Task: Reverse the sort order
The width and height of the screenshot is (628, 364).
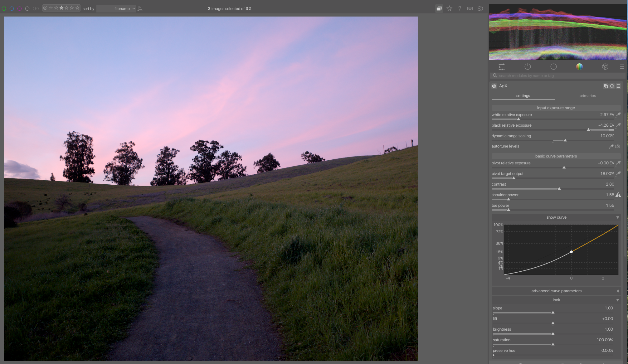Action: (140, 9)
